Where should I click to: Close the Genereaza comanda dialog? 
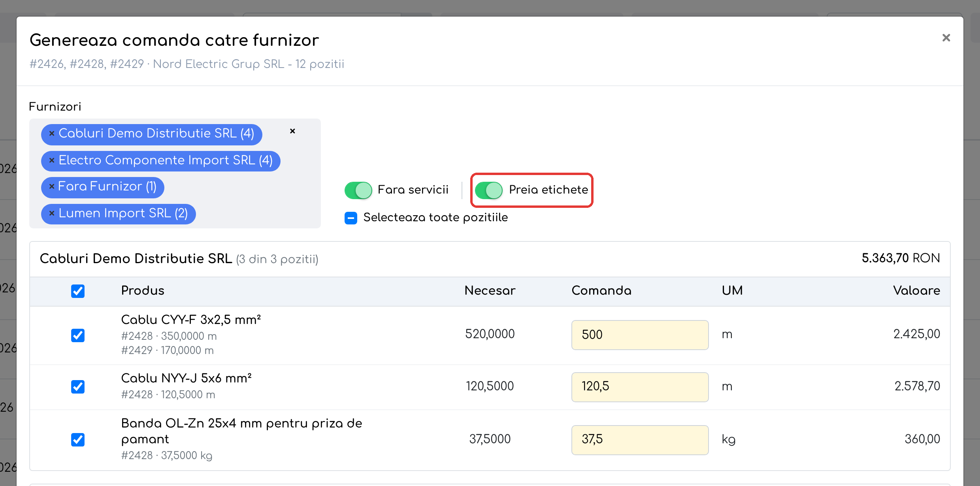point(946,38)
